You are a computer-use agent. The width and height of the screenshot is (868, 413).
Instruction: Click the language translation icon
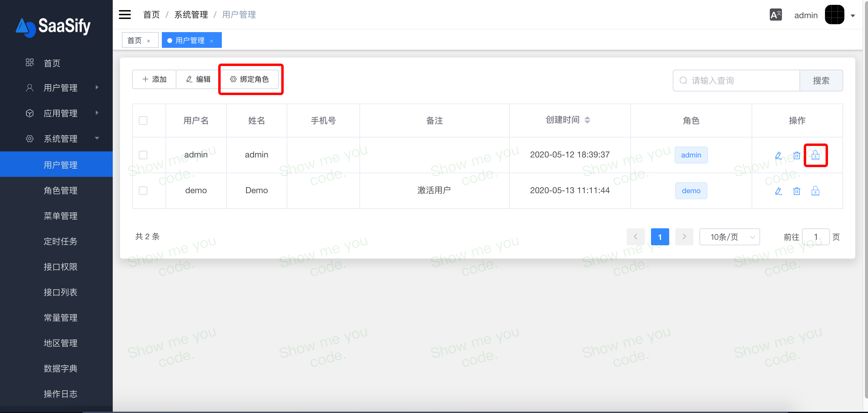click(x=775, y=15)
